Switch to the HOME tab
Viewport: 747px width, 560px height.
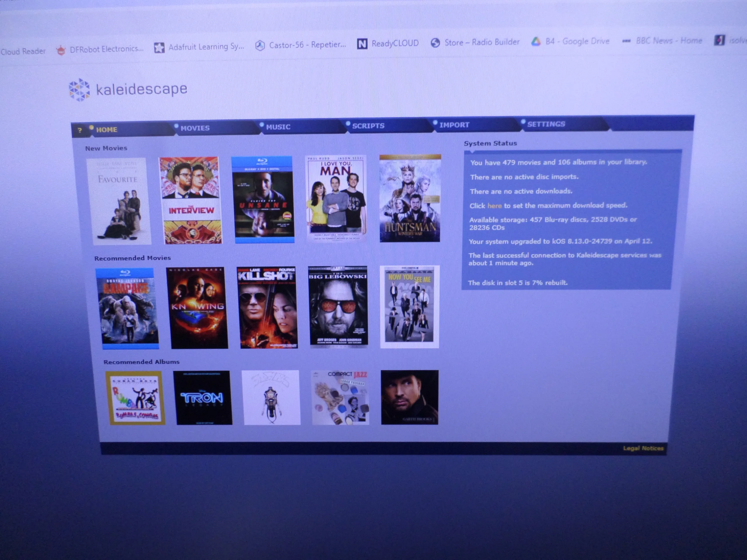point(107,129)
